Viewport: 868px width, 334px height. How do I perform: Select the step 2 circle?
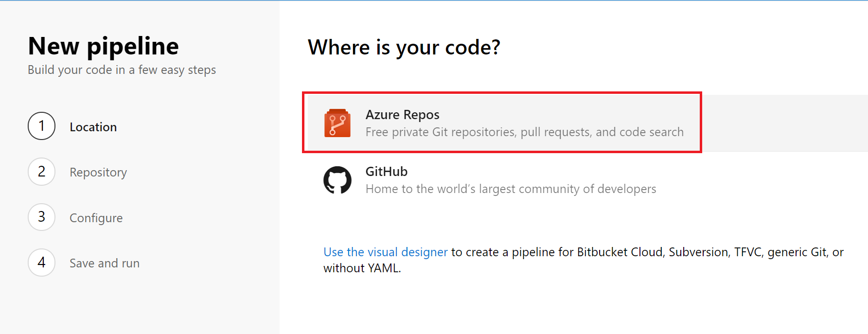coord(42,172)
